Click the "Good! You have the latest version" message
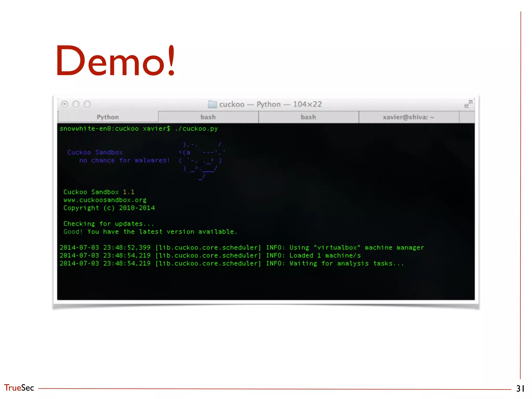Image resolution: width=532 pixels, height=399 pixels. (x=150, y=232)
